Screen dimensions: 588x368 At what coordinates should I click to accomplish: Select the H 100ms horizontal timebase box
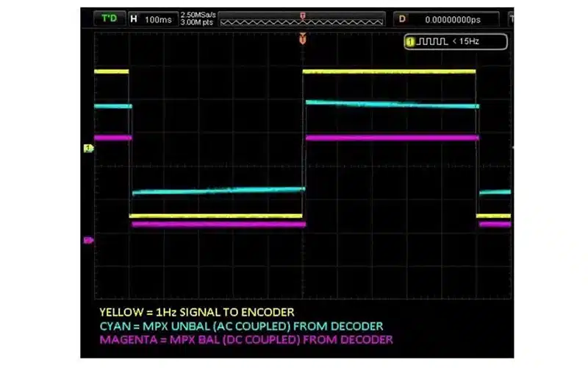click(x=152, y=19)
